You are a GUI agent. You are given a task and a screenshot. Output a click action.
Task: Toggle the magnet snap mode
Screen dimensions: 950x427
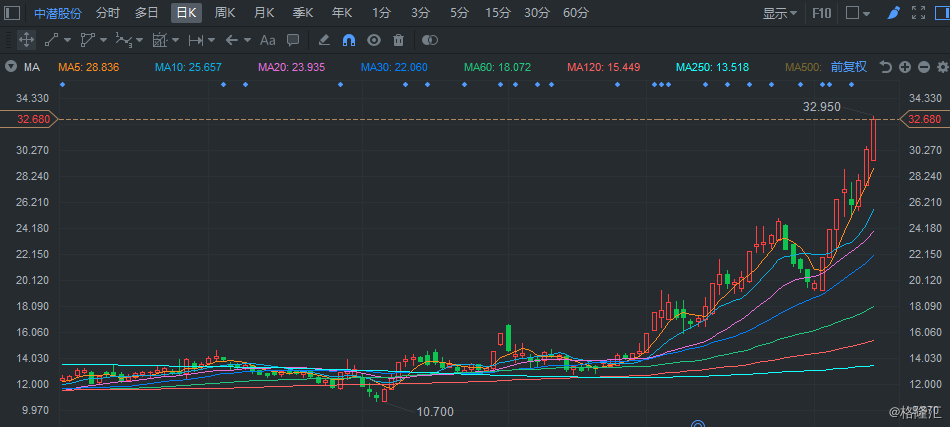coord(349,40)
